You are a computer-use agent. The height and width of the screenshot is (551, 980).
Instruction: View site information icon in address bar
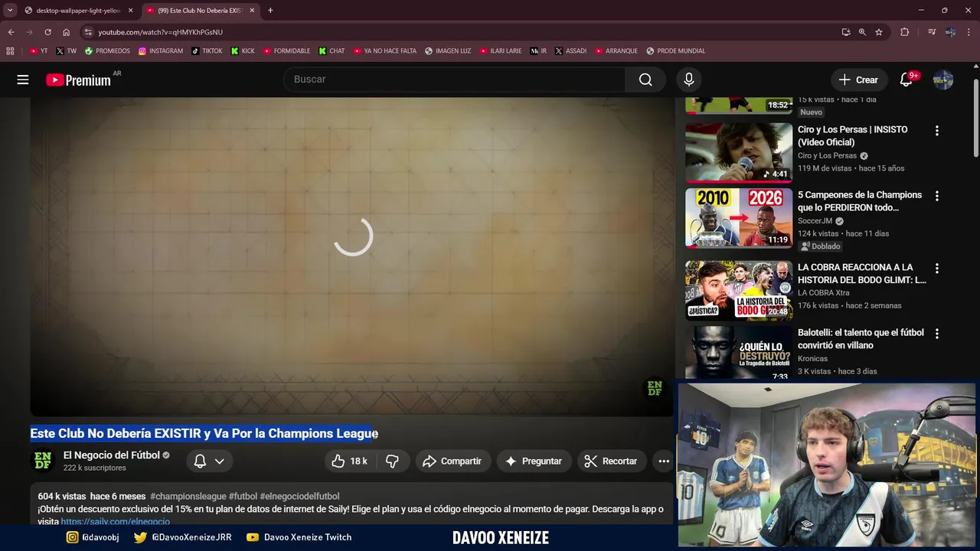pyautogui.click(x=89, y=32)
